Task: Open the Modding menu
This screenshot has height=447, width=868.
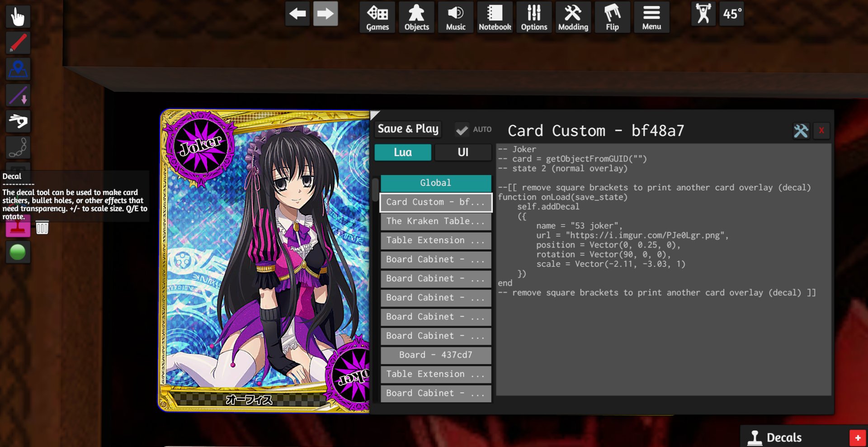Action: tap(573, 17)
